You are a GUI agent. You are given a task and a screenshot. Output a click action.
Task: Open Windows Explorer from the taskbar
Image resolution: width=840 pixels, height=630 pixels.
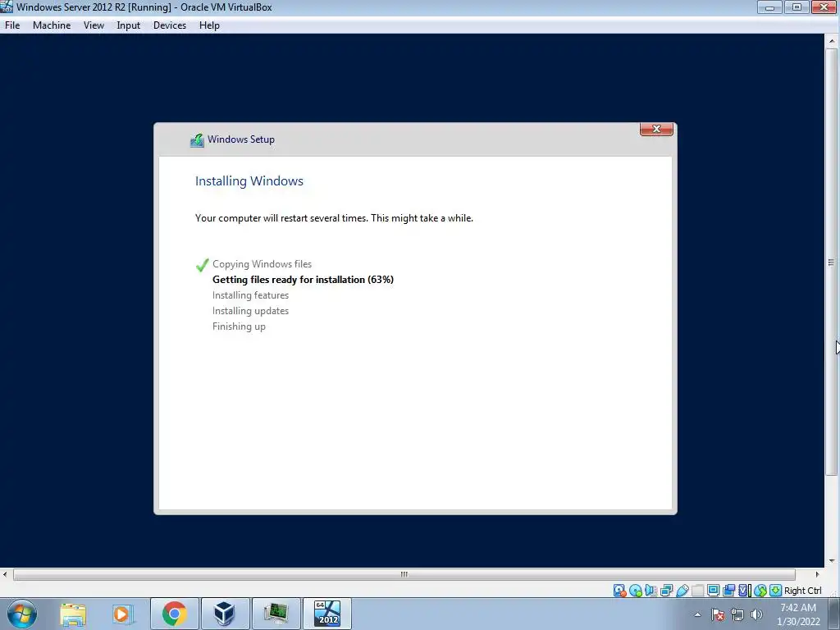(x=73, y=614)
